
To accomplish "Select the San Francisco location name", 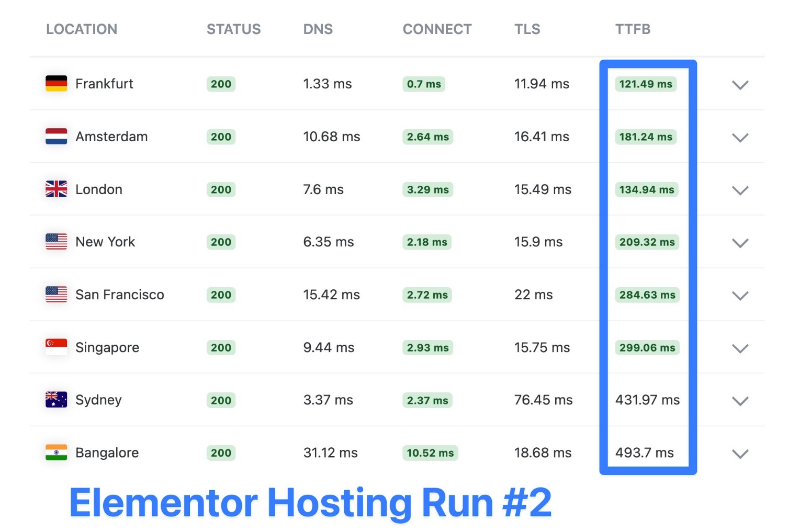I will point(120,295).
